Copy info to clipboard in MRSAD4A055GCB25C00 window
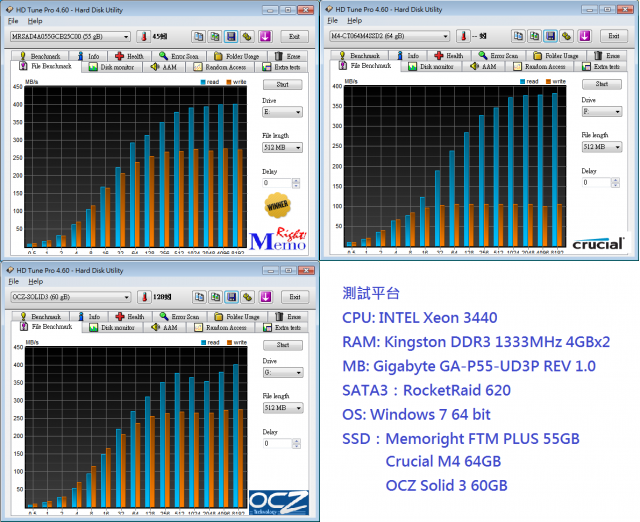640x522 pixels. (199, 36)
